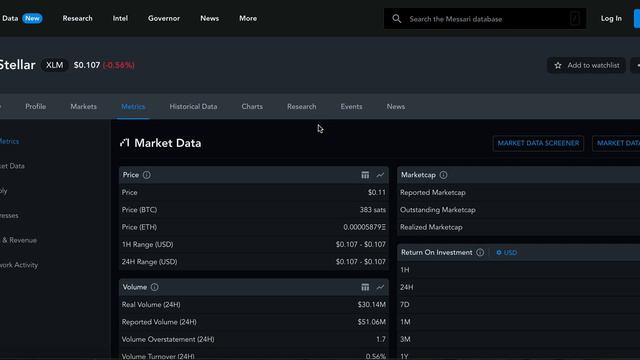This screenshot has height=360, width=640.
Task: Open the News asset tab
Action: [396, 107]
